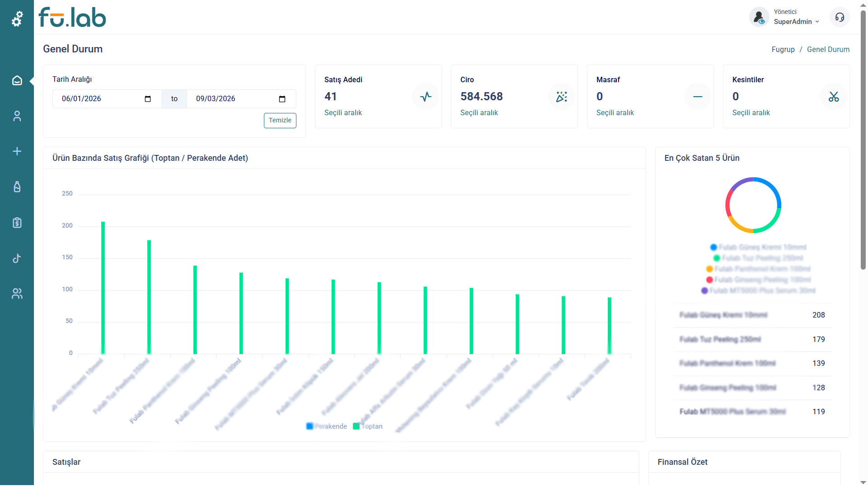868x486 pixels.
Task: Click the 'to' label between date fields
Action: [174, 99]
